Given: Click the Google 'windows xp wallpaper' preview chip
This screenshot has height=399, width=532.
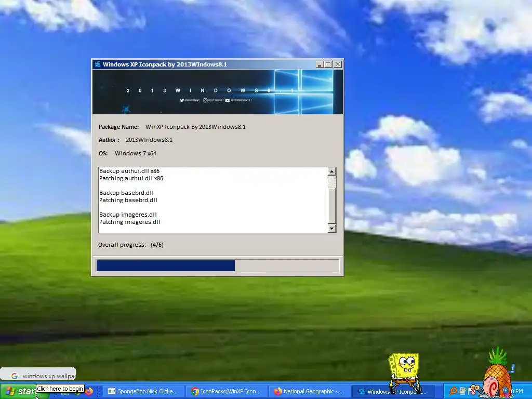Looking at the screenshot, I should [38, 375].
